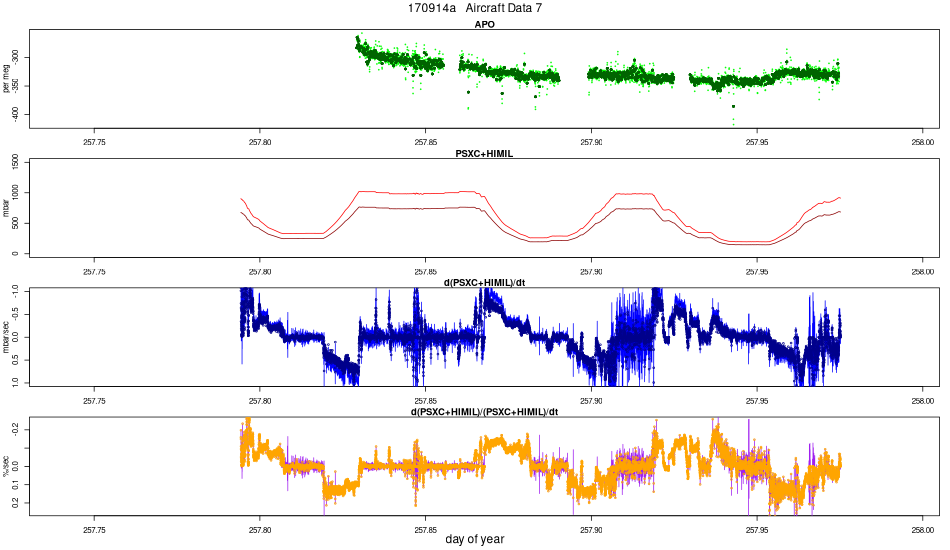Select the d(PSXC+HIMIL)/(PSXC+HIMIL)/dt panel title
Viewport: 950px width, 550px height.
pyautogui.click(x=484, y=412)
